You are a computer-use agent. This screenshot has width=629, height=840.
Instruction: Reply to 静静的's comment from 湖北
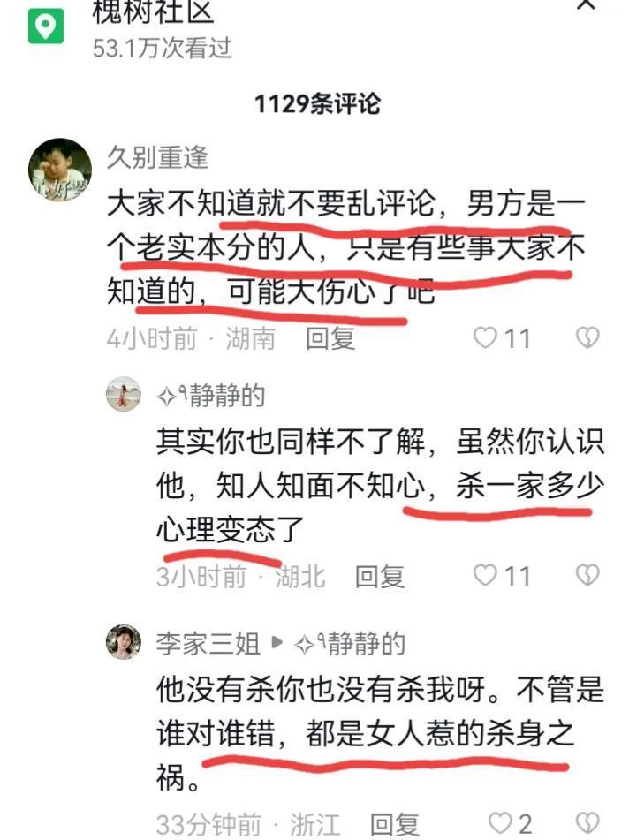(x=379, y=577)
